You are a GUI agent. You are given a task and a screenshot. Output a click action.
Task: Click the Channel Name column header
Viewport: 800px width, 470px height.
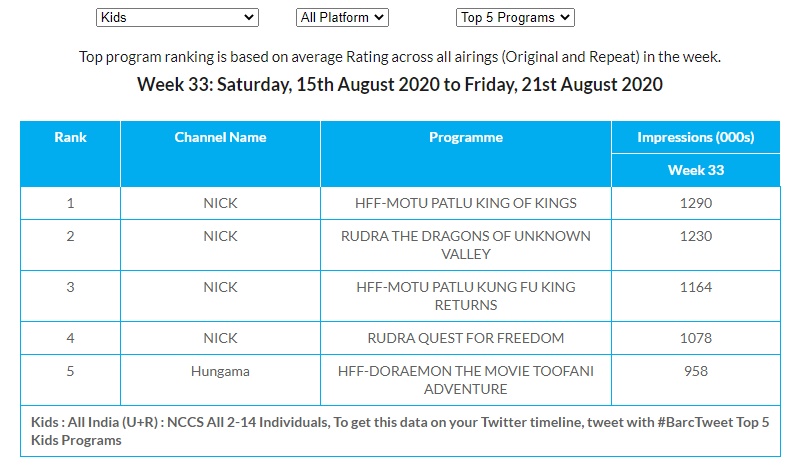[x=220, y=137]
